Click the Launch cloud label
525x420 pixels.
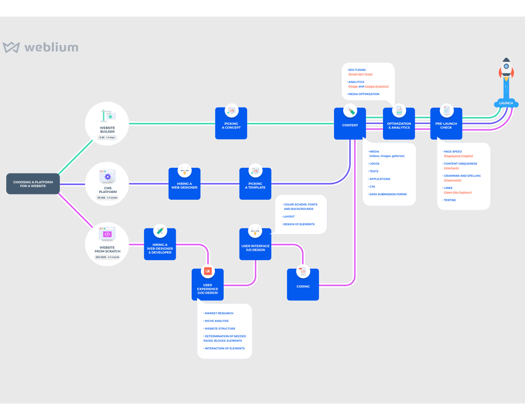[x=506, y=103]
